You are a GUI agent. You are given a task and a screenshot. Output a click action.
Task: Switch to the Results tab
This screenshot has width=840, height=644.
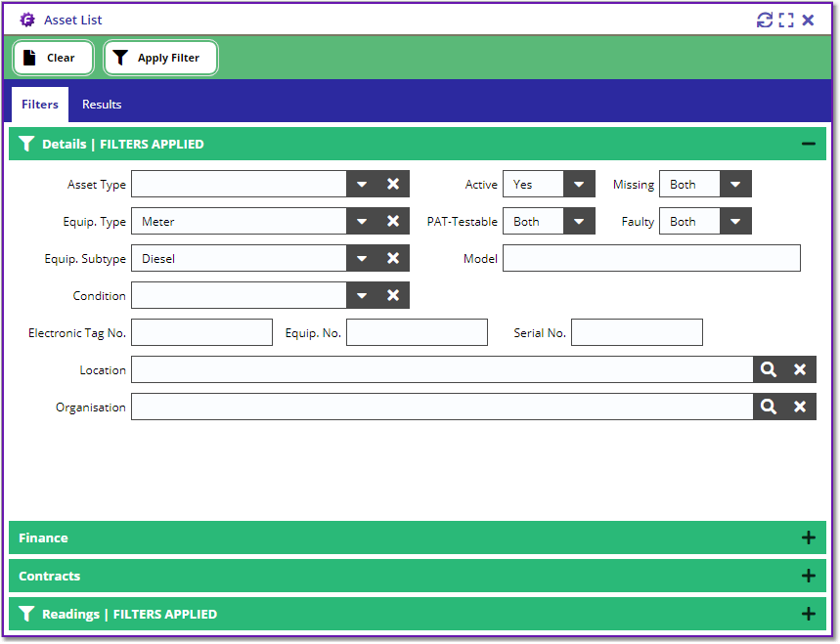pos(102,105)
